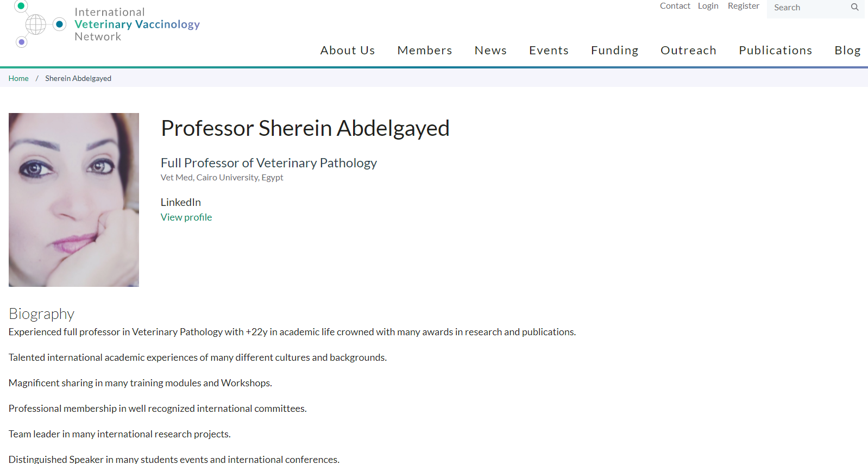The height and width of the screenshot is (464, 868).
Task: Click the Contact link
Action: coord(675,6)
